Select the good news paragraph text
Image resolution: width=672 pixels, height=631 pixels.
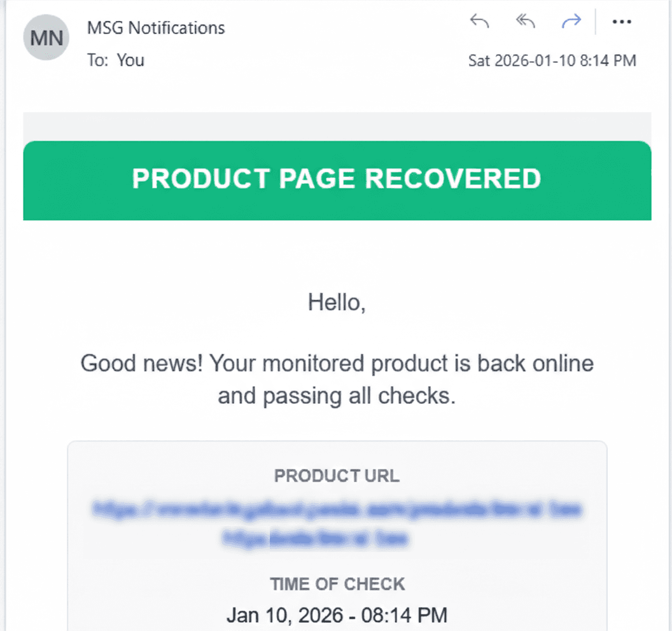[x=337, y=379]
